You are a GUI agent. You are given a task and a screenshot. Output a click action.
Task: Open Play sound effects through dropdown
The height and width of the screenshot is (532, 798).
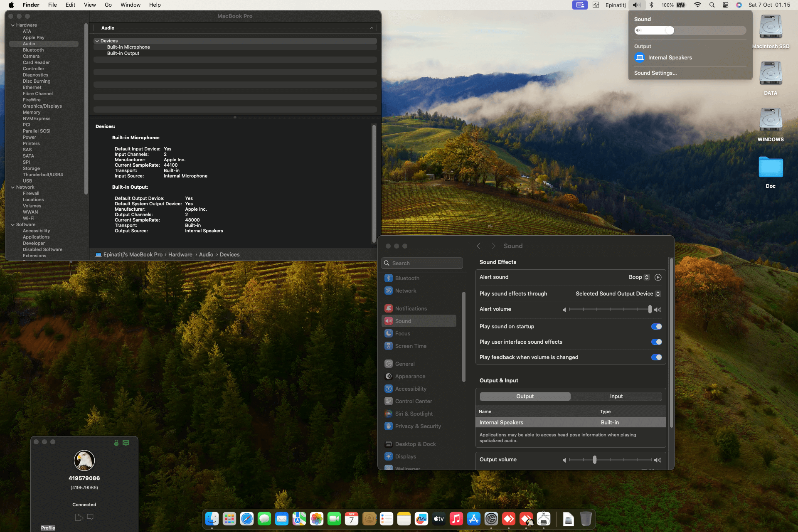point(618,294)
